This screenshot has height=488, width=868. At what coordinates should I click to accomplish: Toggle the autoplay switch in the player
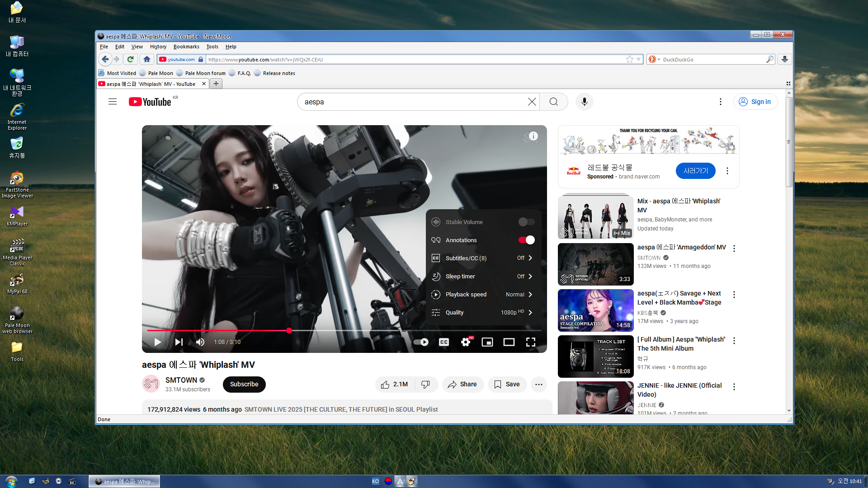pos(421,342)
